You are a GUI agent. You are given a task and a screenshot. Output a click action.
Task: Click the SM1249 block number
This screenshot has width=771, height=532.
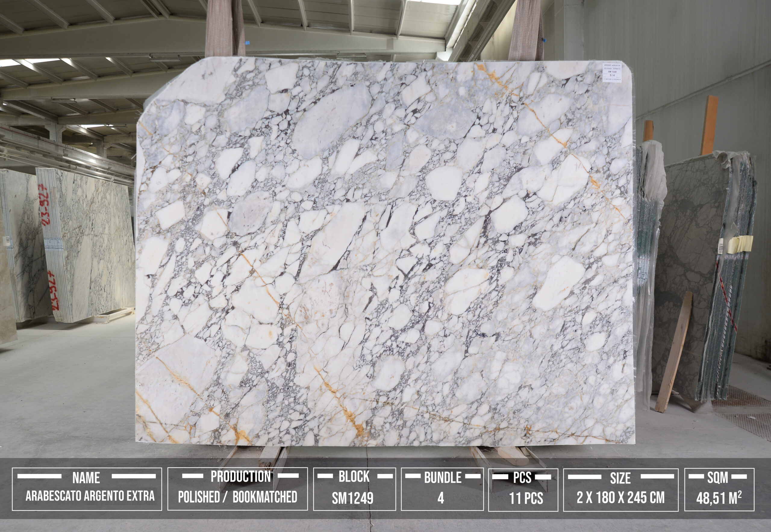pyautogui.click(x=352, y=498)
